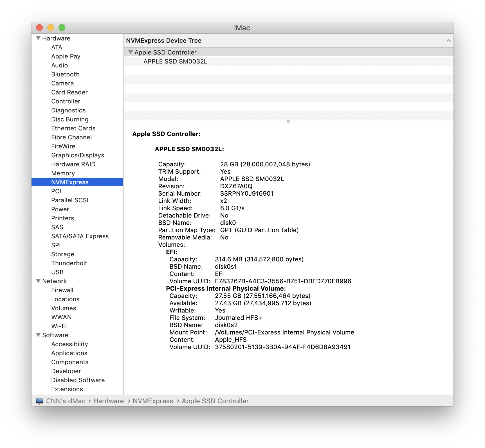Click the green zoom window button
The image size is (485, 448).
tap(62, 28)
